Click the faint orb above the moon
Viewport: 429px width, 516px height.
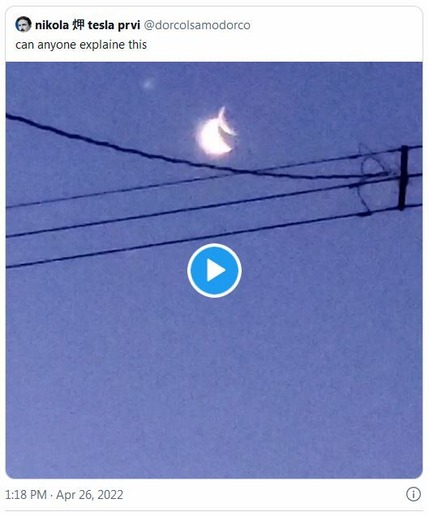[148, 84]
